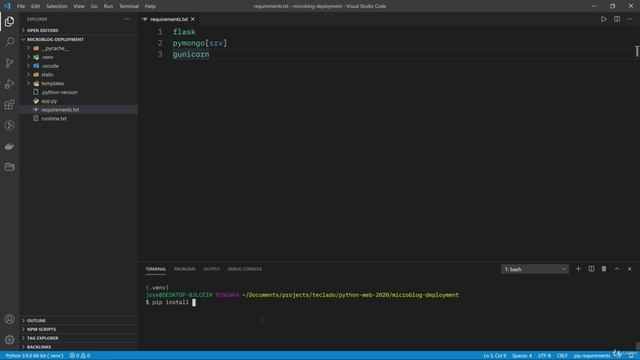This screenshot has height=360, width=640.
Task: Select the Terminal panel tab
Action: 156,269
